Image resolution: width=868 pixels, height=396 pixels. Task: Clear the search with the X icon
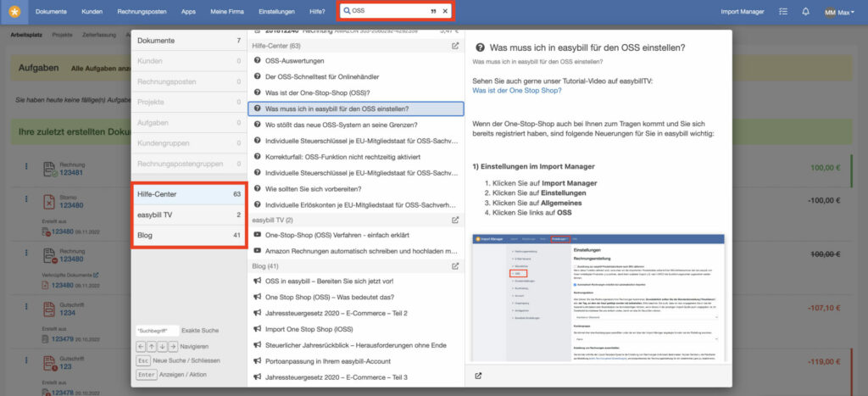445,11
